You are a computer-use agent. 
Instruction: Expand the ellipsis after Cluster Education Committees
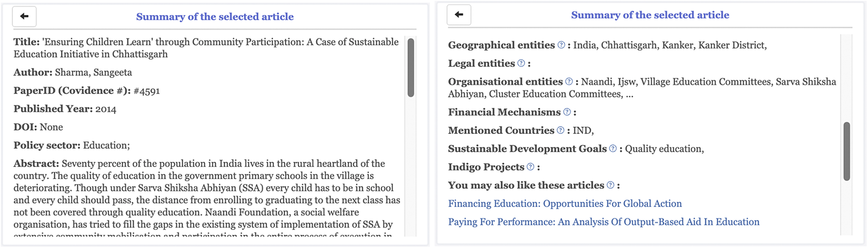629,94
